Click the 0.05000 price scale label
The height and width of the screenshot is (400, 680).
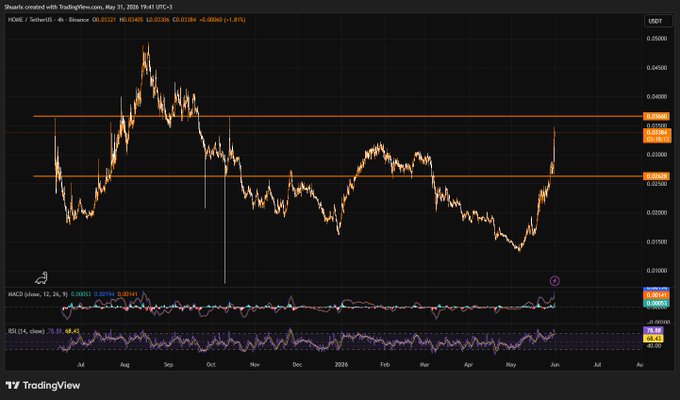point(657,39)
